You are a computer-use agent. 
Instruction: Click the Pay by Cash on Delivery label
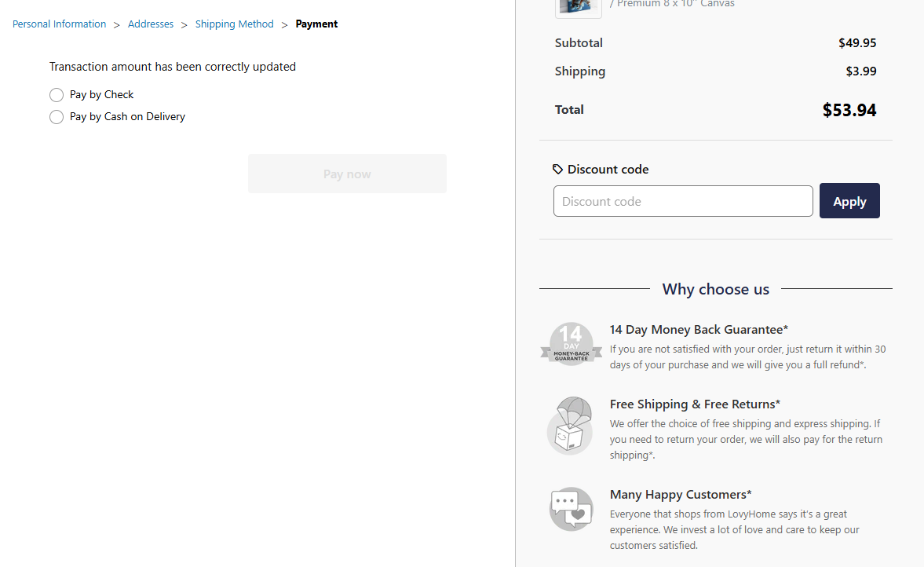coord(127,117)
